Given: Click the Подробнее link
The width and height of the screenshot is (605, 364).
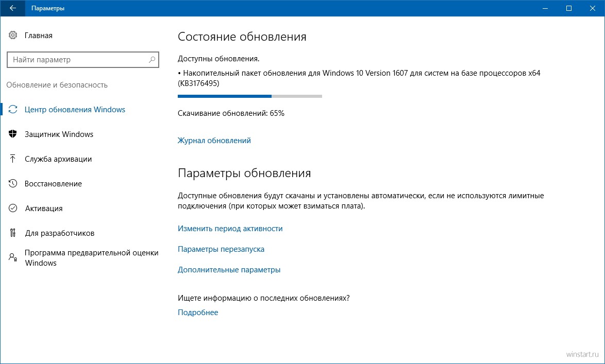Looking at the screenshot, I should [198, 313].
